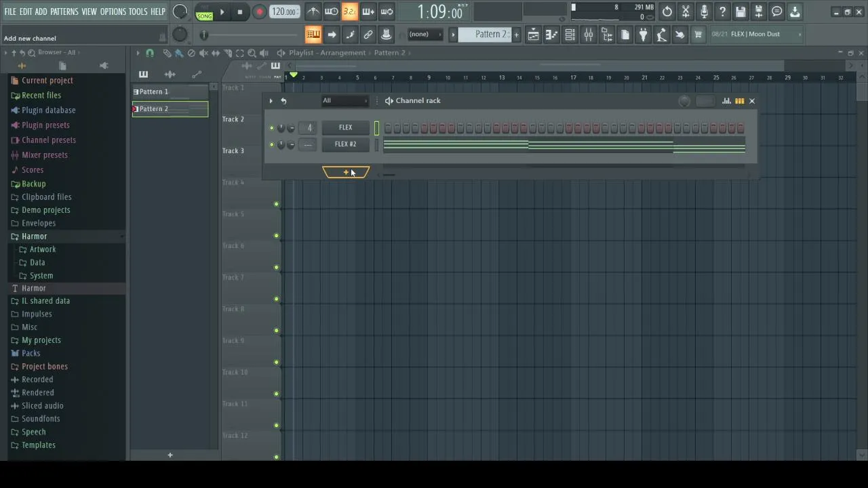
Task: Click the one-click audio recording microphone
Action: 704,12
